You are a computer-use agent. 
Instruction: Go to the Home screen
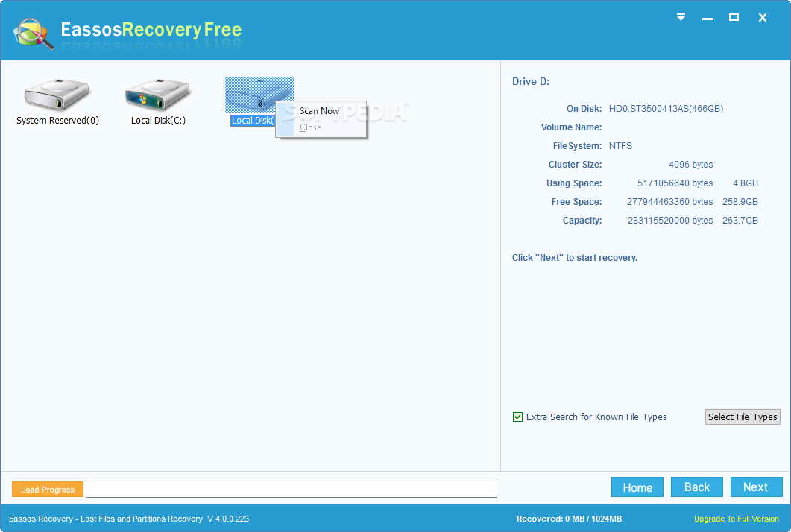point(637,487)
